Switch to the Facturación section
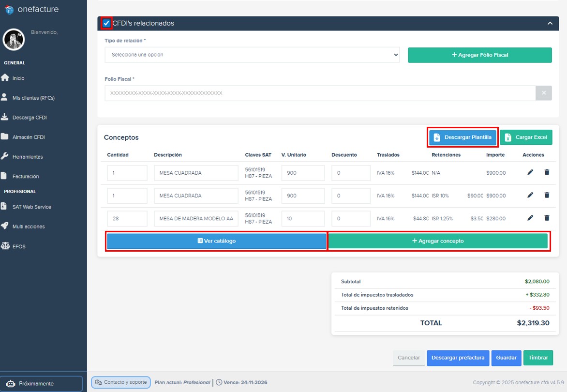Screen dimensions: 567x392 28,176
